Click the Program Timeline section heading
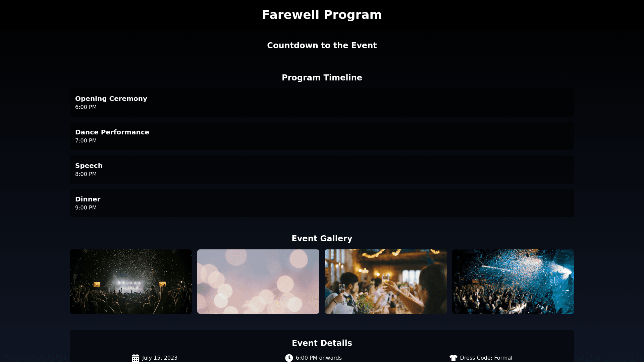 [322, 78]
